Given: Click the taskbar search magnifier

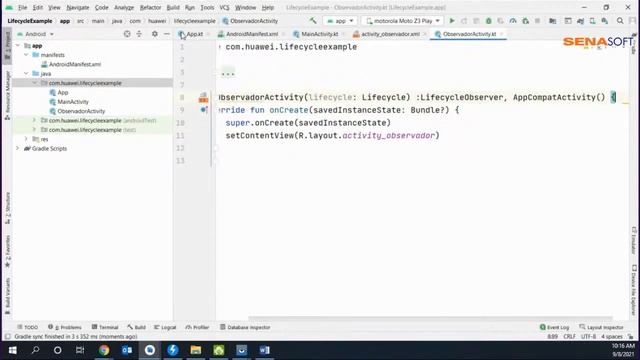Looking at the screenshot, I should coord(36,350).
